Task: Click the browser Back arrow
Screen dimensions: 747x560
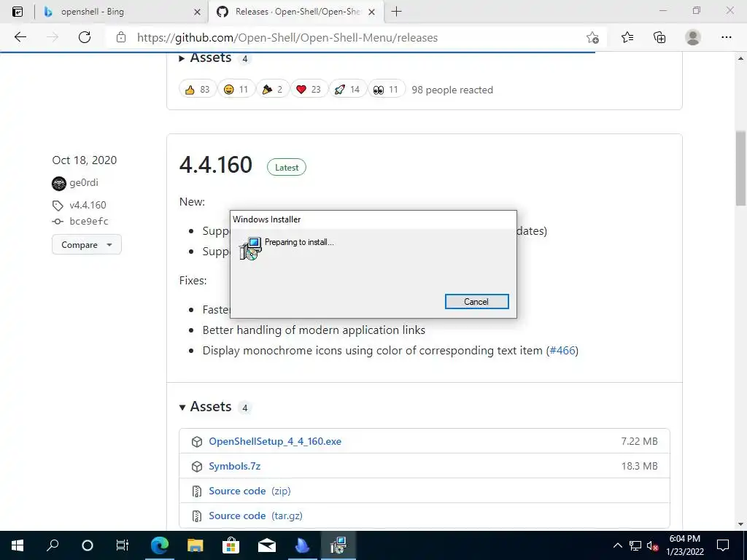Action: 20,37
